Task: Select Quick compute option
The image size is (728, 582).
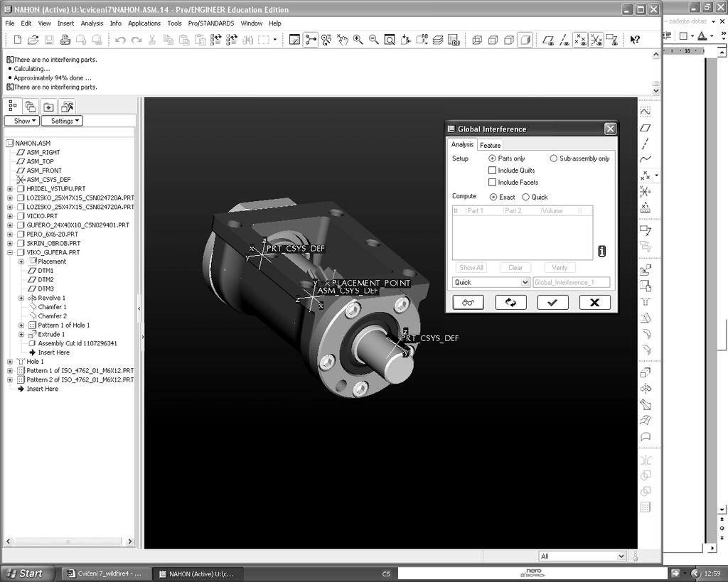Action: click(525, 198)
